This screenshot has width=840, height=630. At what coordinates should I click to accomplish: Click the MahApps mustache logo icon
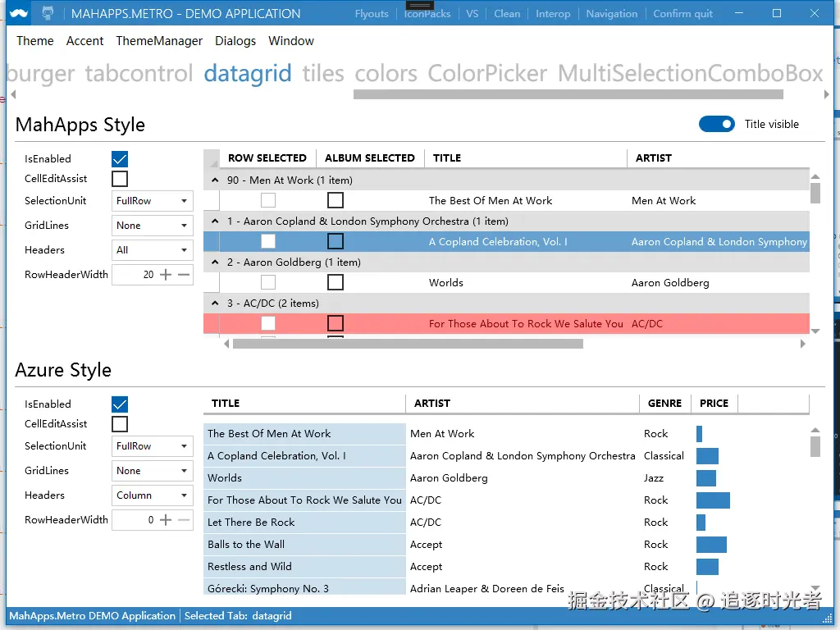(x=19, y=13)
